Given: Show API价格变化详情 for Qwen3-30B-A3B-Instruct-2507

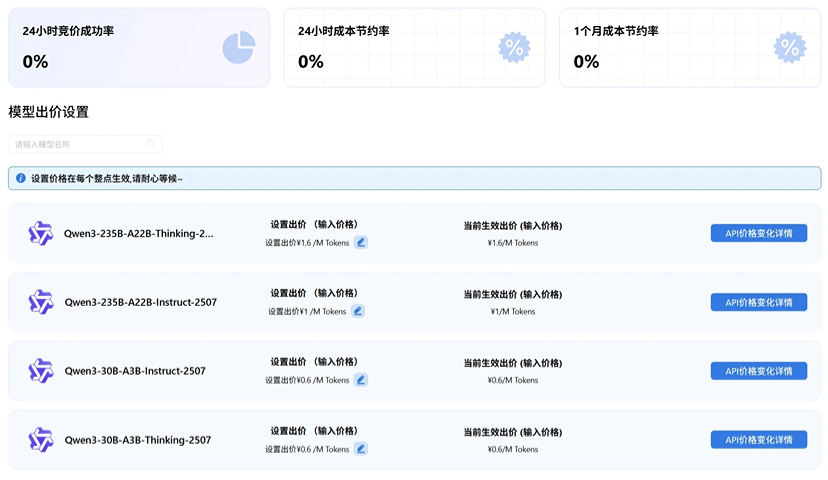Looking at the screenshot, I should pyautogui.click(x=758, y=371).
